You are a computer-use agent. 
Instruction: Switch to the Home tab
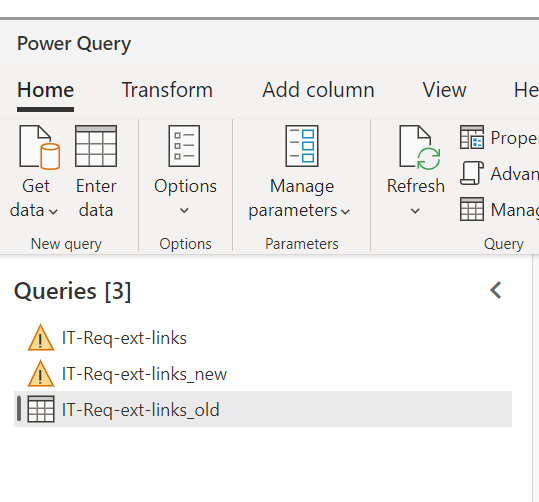pos(45,90)
